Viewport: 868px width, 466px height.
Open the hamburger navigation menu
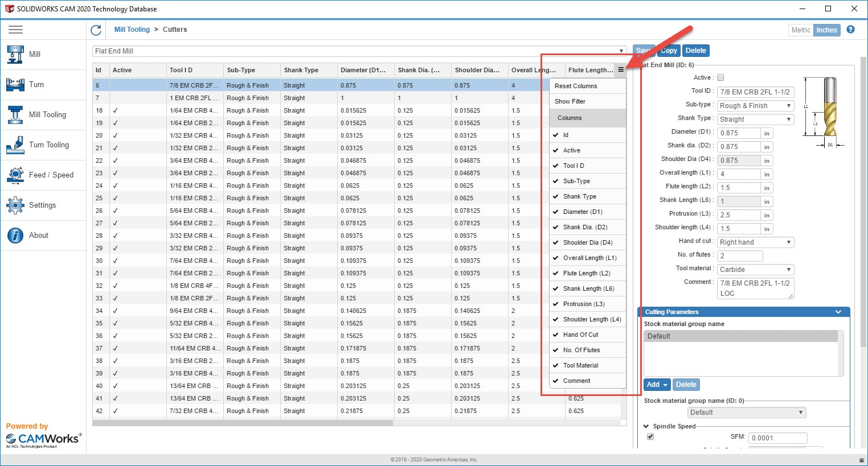[x=16, y=30]
